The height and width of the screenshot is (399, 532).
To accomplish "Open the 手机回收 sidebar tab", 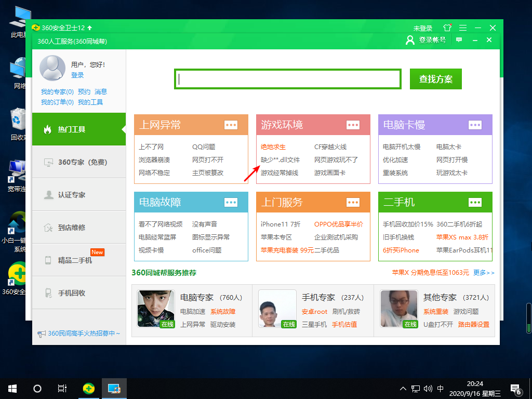I will pyautogui.click(x=79, y=293).
